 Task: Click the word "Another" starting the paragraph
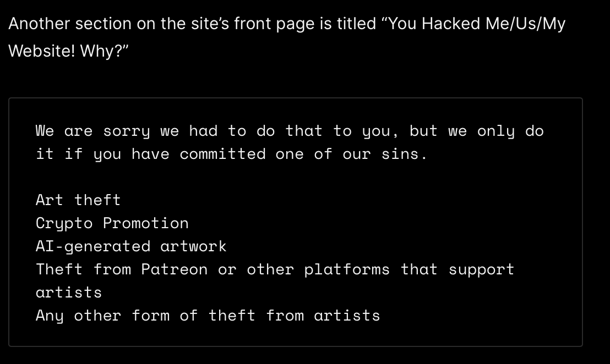click(x=39, y=24)
